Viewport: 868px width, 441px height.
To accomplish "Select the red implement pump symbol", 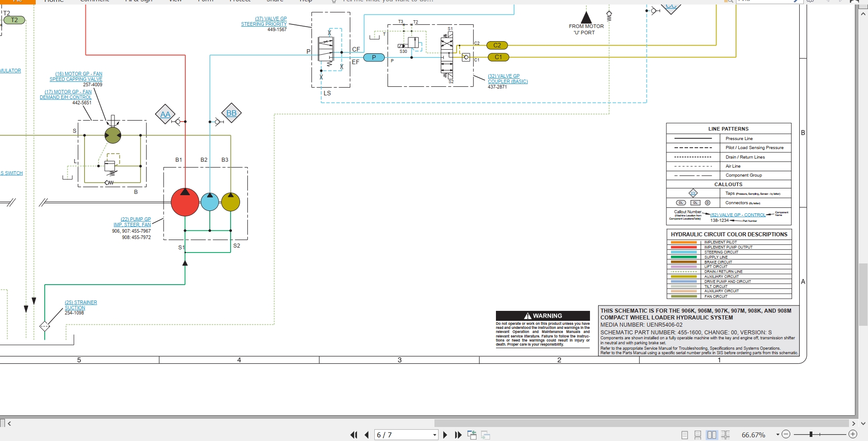I will pyautogui.click(x=185, y=202).
